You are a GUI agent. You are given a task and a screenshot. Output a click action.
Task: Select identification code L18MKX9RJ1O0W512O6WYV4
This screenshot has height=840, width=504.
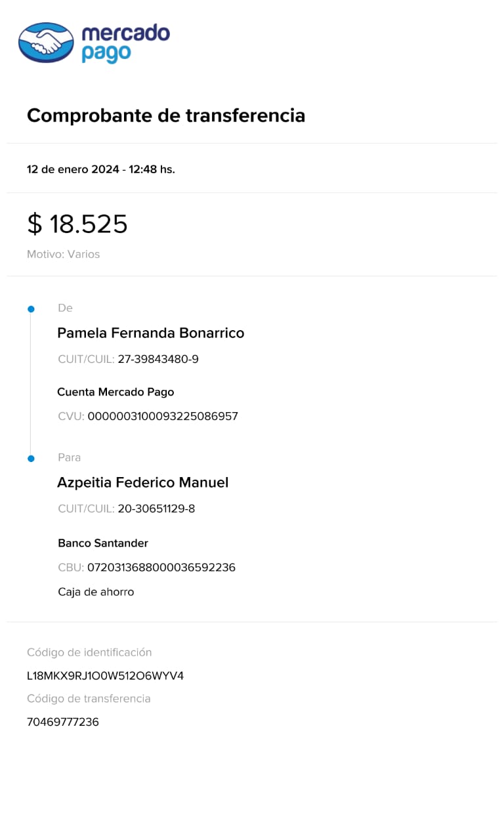105,676
